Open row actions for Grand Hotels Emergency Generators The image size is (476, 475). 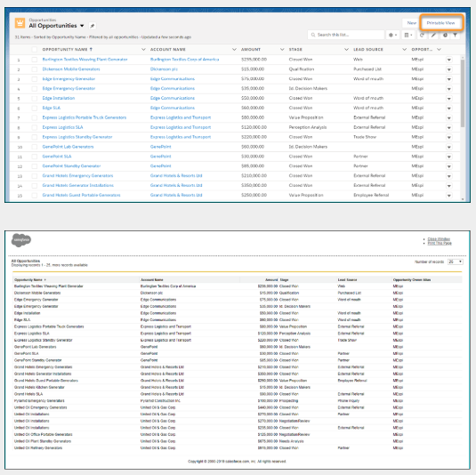click(449, 176)
